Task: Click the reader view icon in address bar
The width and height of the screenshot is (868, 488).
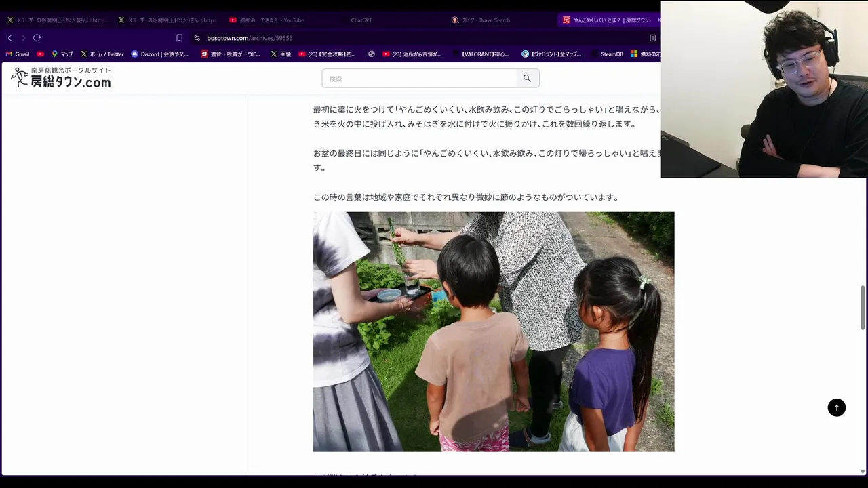Action: (x=652, y=38)
